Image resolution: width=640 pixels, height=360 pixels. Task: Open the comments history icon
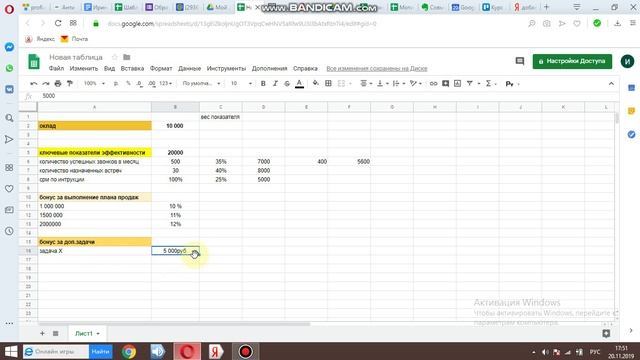[520, 61]
